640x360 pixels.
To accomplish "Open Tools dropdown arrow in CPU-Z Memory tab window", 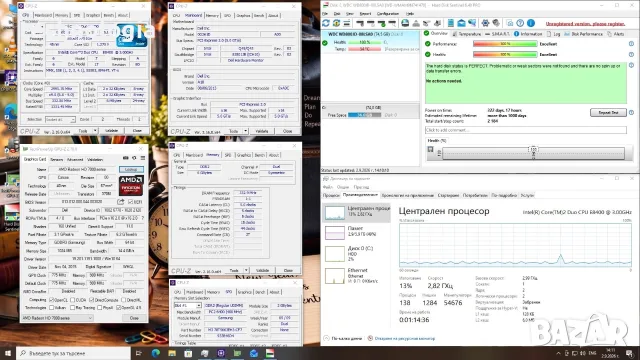I will click(x=246, y=270).
